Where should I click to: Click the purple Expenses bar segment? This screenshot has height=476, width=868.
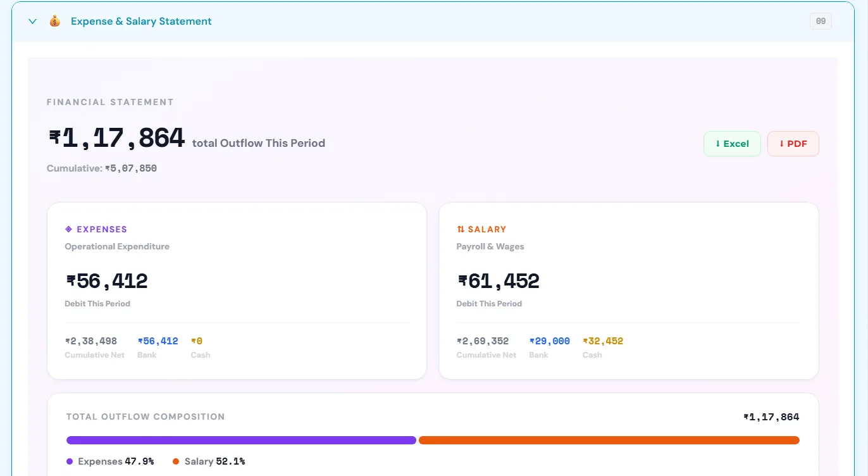[x=241, y=441]
